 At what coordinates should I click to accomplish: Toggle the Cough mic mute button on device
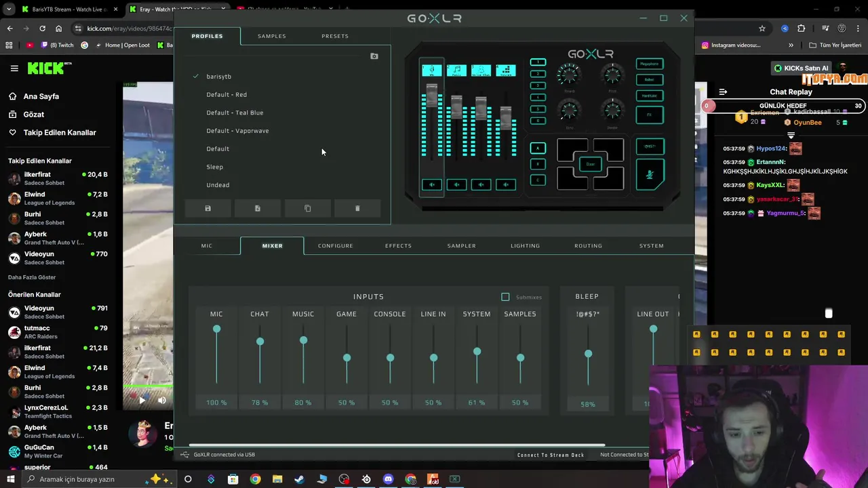click(x=650, y=175)
